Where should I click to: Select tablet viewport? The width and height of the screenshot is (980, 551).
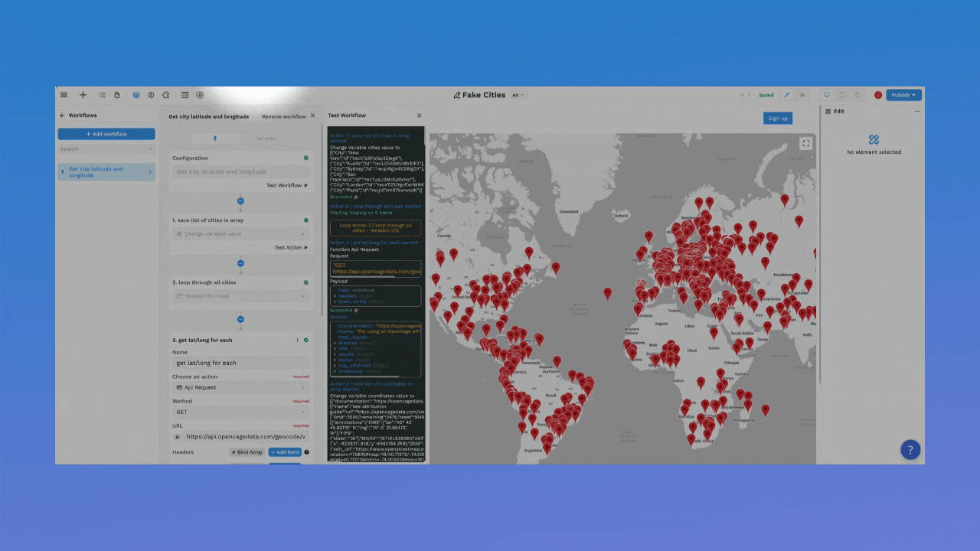[841, 95]
